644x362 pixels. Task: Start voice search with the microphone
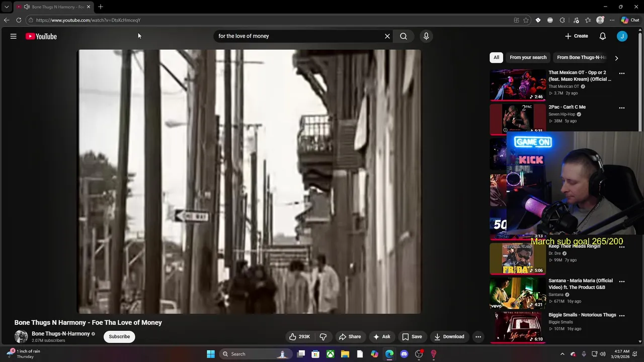point(426,36)
